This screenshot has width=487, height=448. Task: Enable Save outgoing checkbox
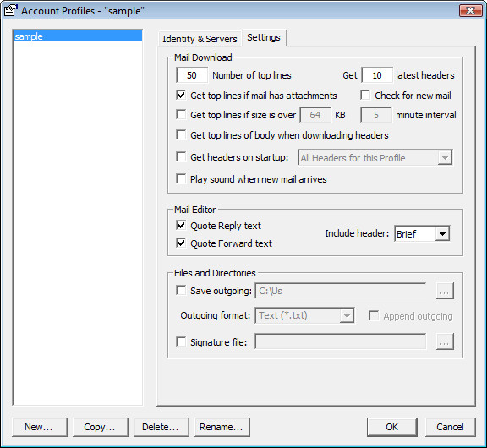[181, 291]
